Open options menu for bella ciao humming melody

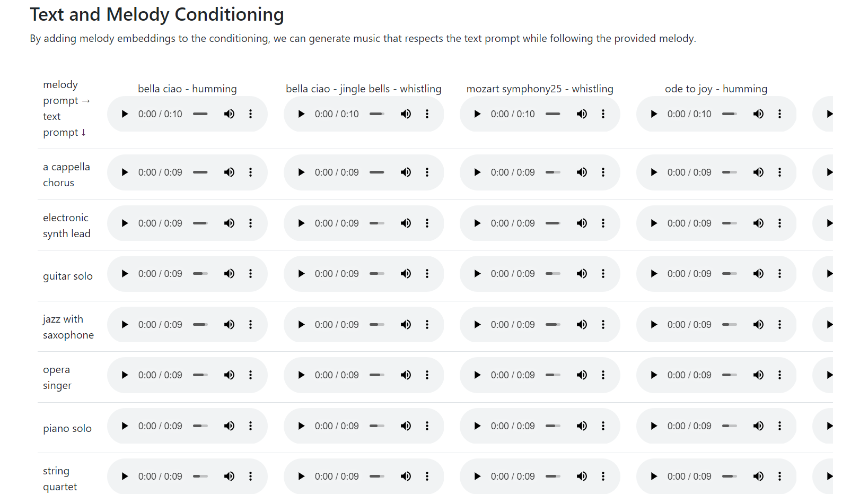point(250,114)
